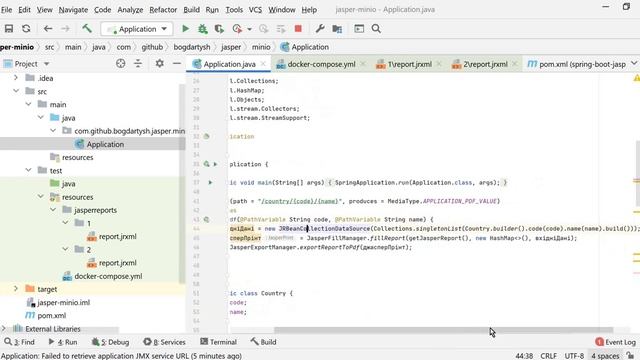Image resolution: width=640 pixels, height=360 pixels.
Task: Open the Refactor menu
Action: click(163, 9)
